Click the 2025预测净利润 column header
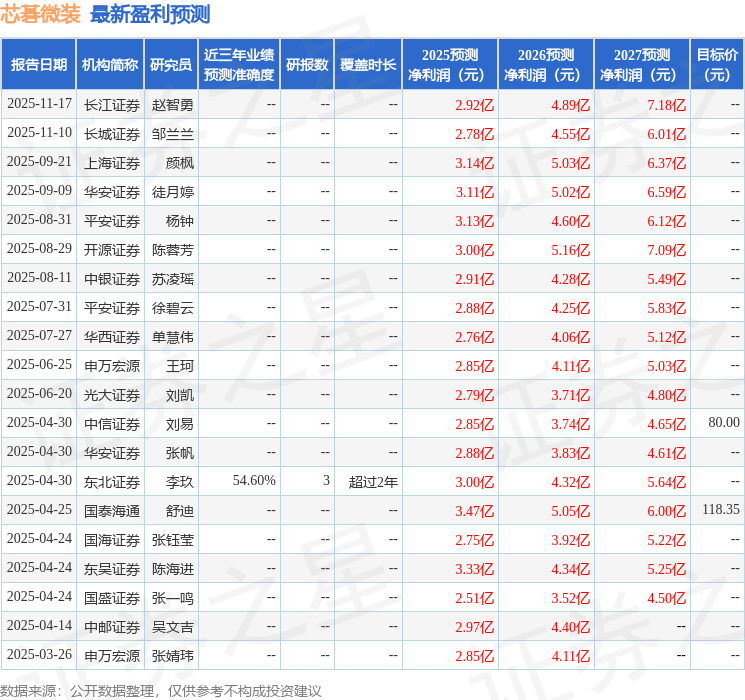Screen dimensions: 745x700 [x=450, y=65]
